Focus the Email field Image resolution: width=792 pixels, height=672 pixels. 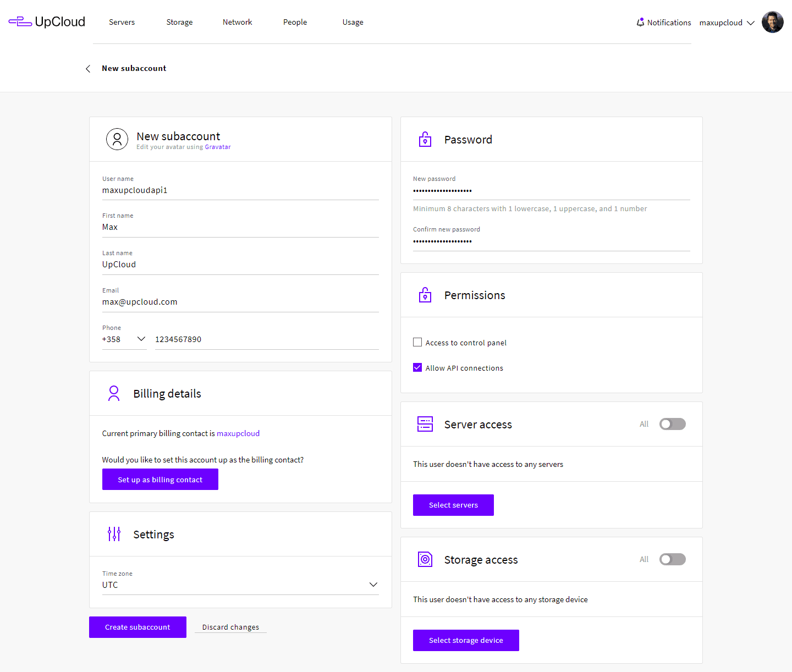(x=240, y=302)
